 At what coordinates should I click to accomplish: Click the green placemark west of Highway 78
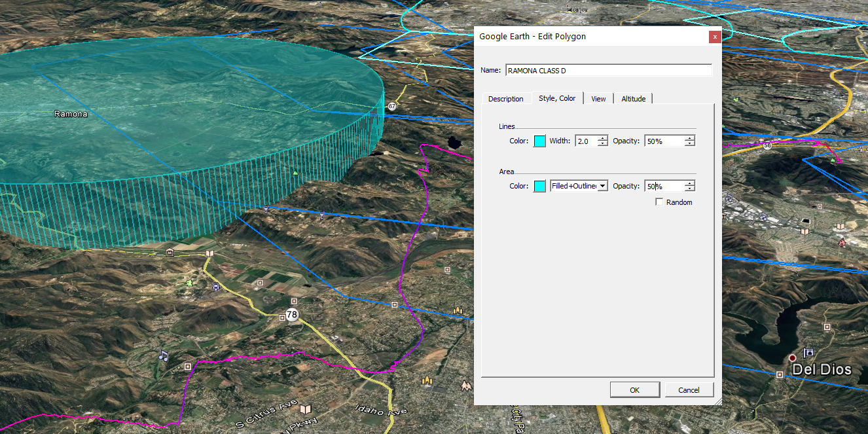tap(189, 283)
